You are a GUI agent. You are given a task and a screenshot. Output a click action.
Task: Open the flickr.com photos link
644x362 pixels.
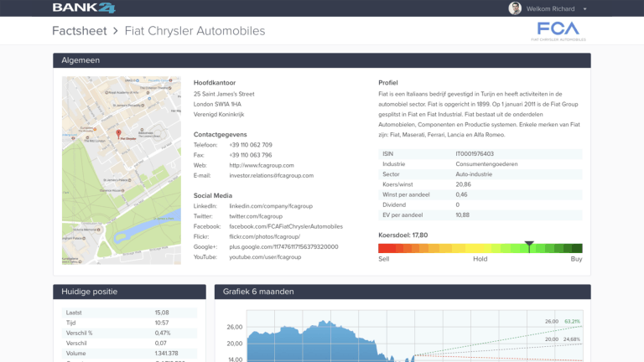[x=264, y=237]
